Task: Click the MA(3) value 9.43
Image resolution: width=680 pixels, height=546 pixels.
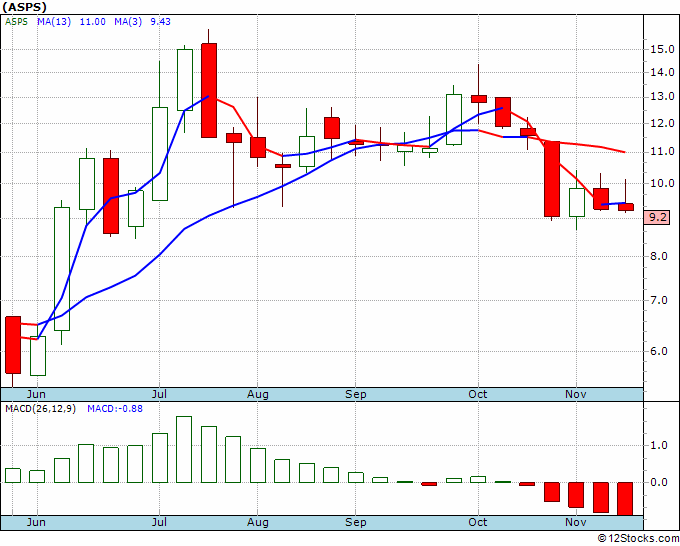Action: coord(160,22)
